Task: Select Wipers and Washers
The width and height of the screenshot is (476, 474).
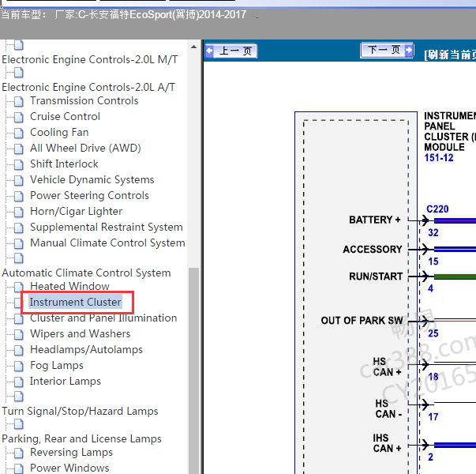Action: click(81, 333)
